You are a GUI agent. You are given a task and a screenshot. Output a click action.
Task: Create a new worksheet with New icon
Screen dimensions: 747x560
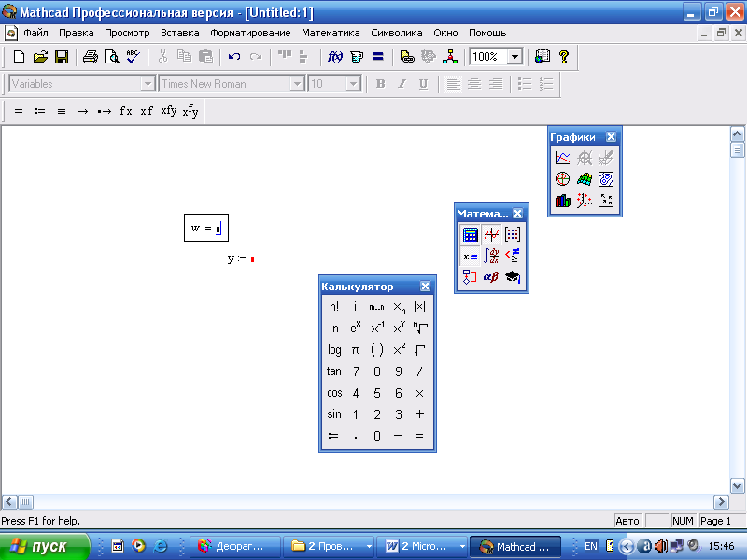(x=19, y=57)
